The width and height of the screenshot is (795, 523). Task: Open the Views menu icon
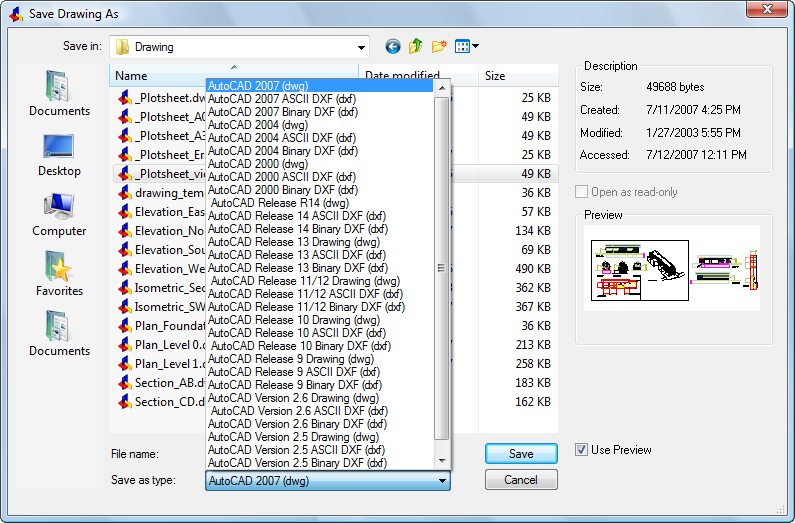(x=462, y=47)
